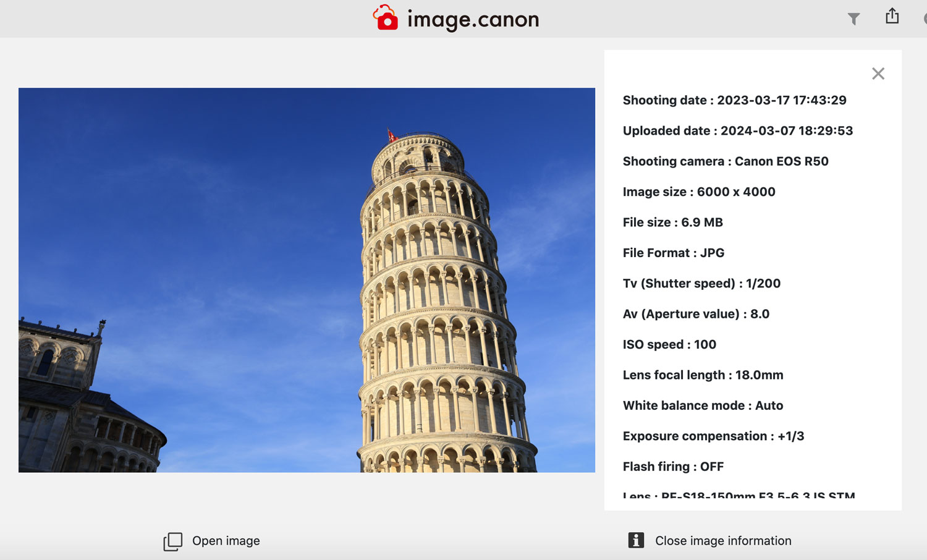Viewport: 927px width, 560px height.
Task: Click the Shooting date metadata line
Action: (734, 100)
